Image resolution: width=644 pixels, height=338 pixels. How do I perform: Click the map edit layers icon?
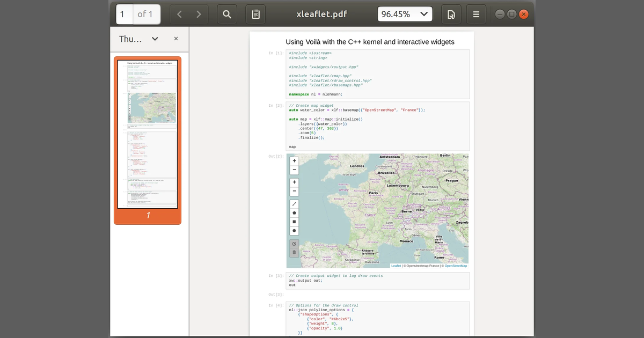click(x=294, y=244)
